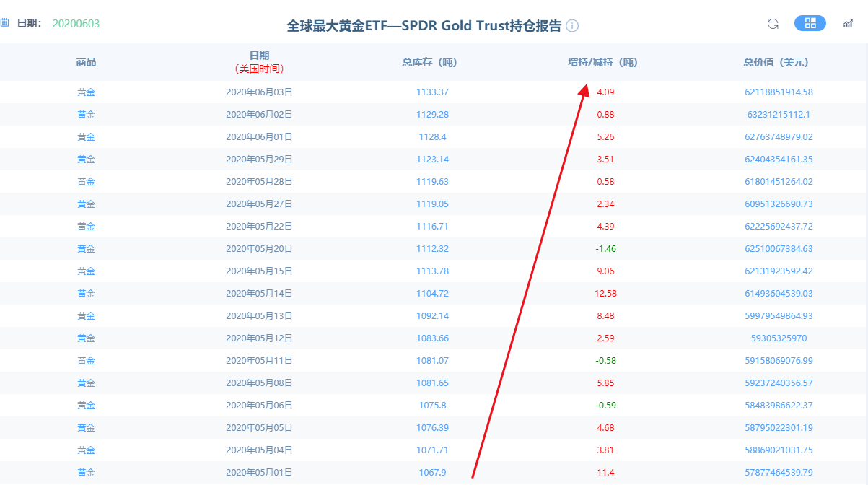Click the total value 61801451264.02
The height and width of the screenshot is (485, 868).
coord(779,182)
